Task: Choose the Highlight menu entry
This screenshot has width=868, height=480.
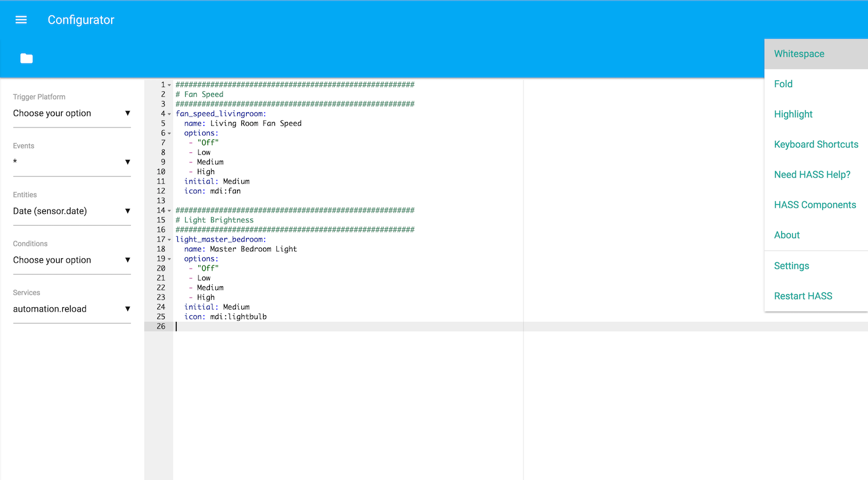Action: click(x=816, y=114)
